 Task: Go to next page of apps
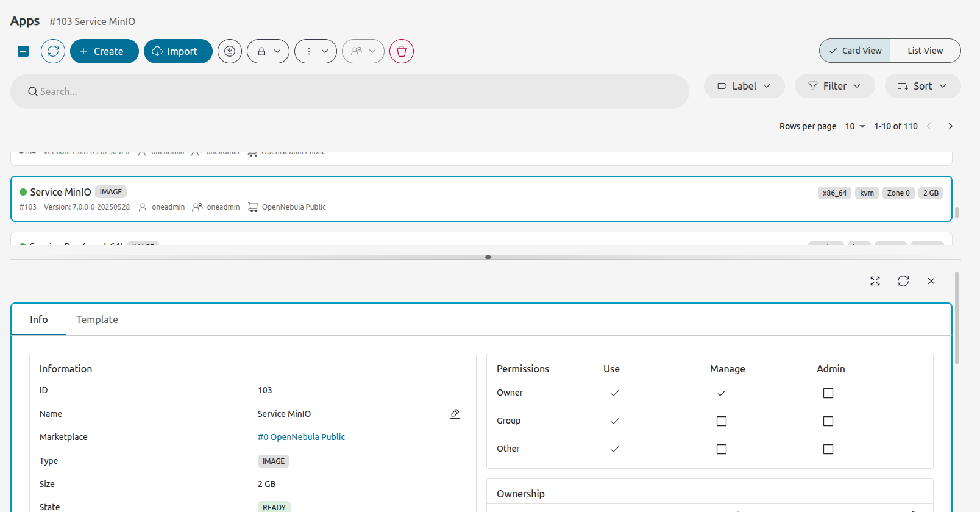[x=950, y=126]
